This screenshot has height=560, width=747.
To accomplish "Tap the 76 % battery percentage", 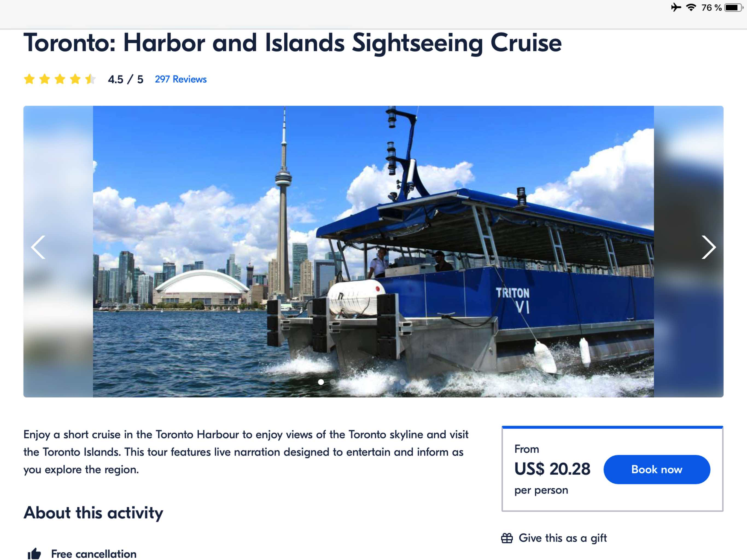I will point(711,7).
